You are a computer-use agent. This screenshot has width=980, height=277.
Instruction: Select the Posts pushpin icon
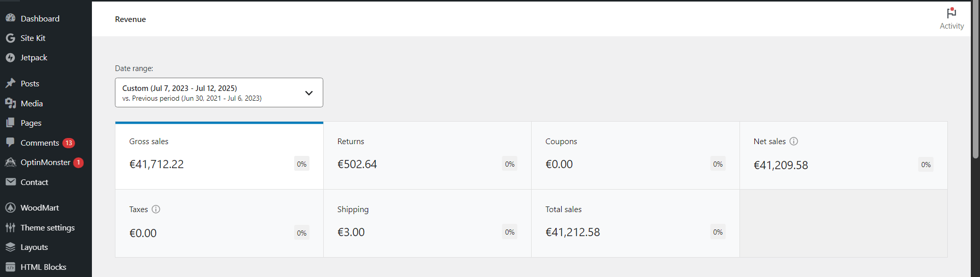coord(10,83)
